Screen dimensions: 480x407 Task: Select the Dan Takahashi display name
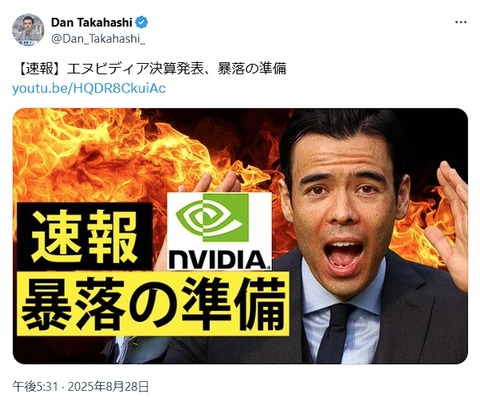[92, 22]
